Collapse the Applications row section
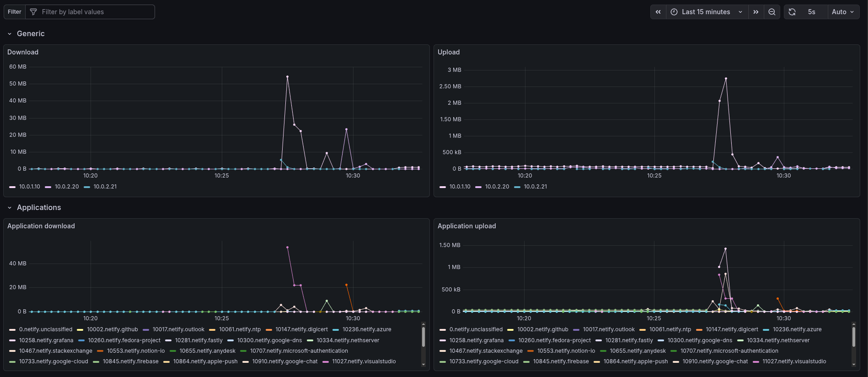 10,208
